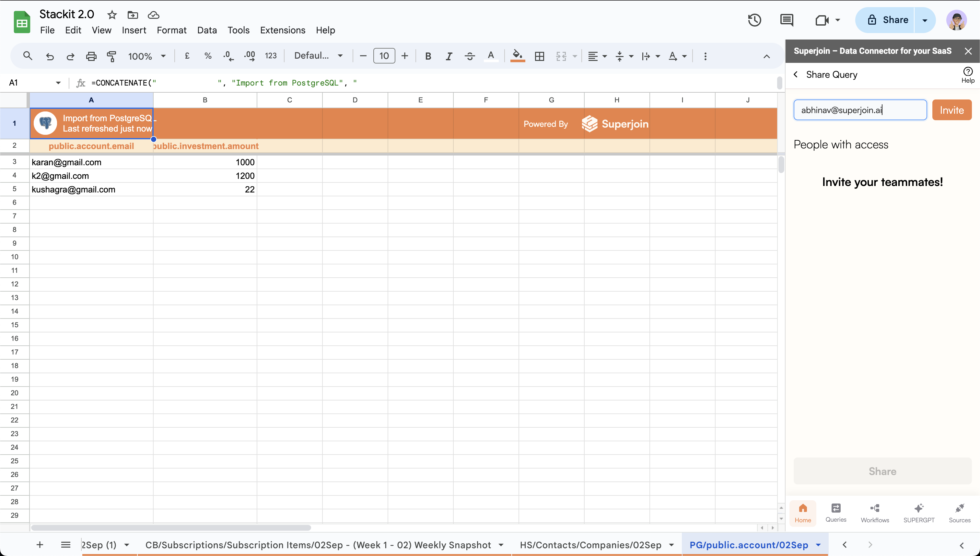Open the comments panel icon
This screenshot has width=980, height=556.
pos(787,20)
